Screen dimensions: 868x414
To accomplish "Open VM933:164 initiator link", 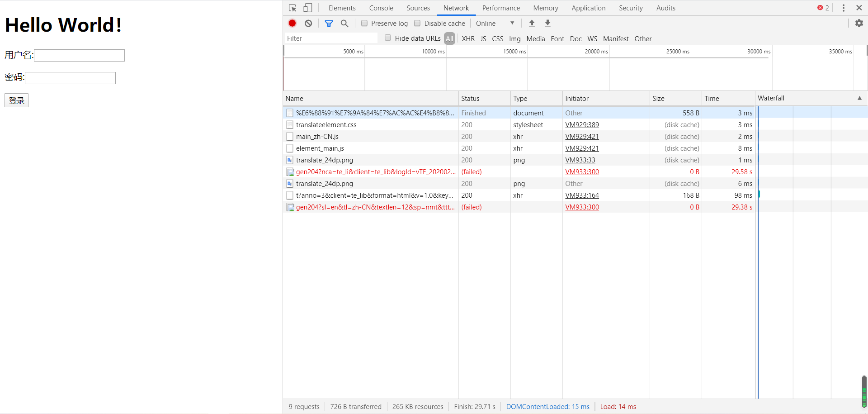I will [582, 195].
